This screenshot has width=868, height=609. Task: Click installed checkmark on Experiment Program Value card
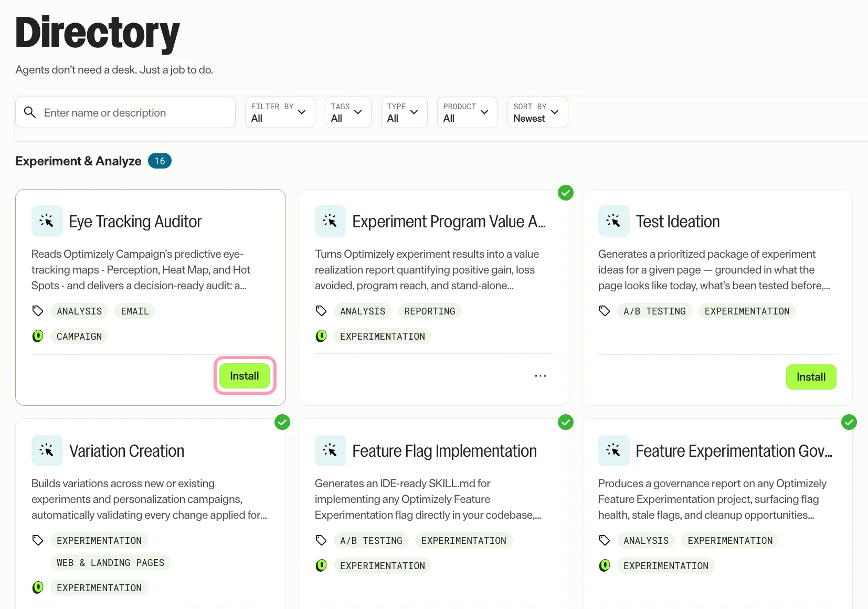pyautogui.click(x=566, y=193)
